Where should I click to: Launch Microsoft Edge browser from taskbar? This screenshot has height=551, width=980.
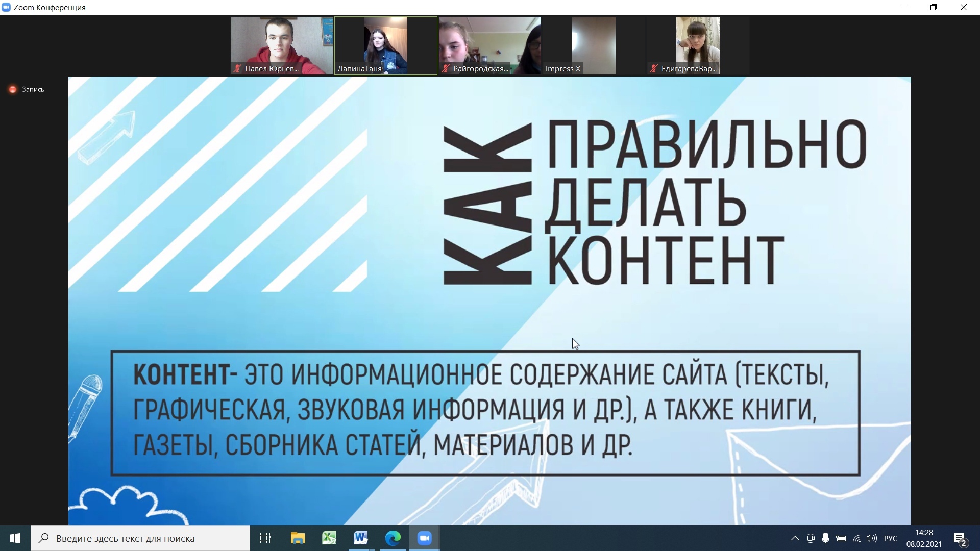[x=393, y=538]
